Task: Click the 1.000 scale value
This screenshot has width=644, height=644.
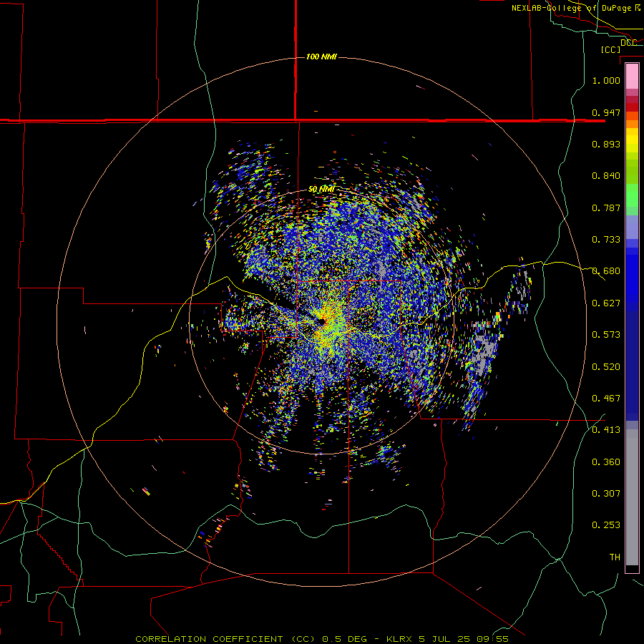Action: (606, 80)
